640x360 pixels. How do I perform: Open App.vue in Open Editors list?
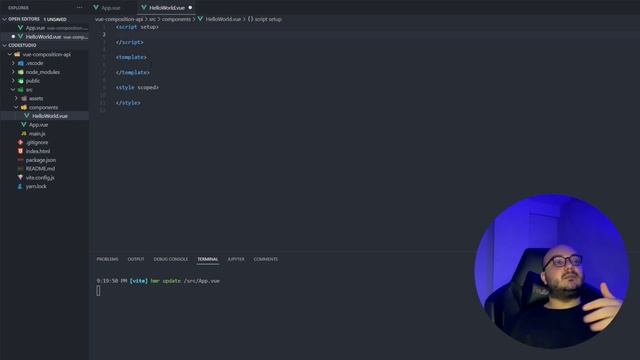click(35, 28)
